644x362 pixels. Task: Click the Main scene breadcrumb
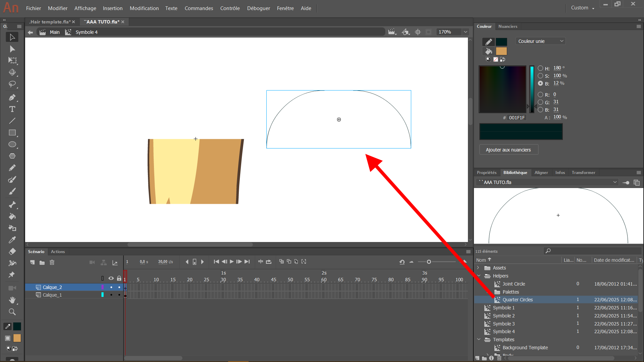pyautogui.click(x=55, y=32)
